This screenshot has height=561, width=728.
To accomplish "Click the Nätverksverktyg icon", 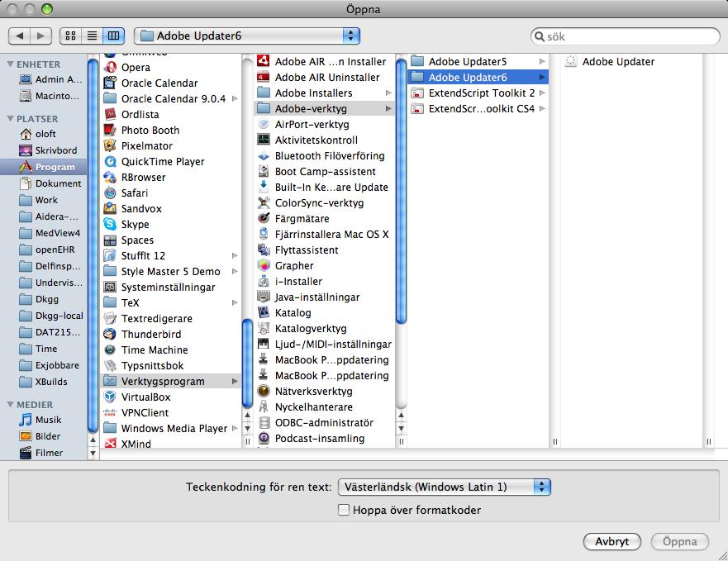I will click(x=264, y=391).
